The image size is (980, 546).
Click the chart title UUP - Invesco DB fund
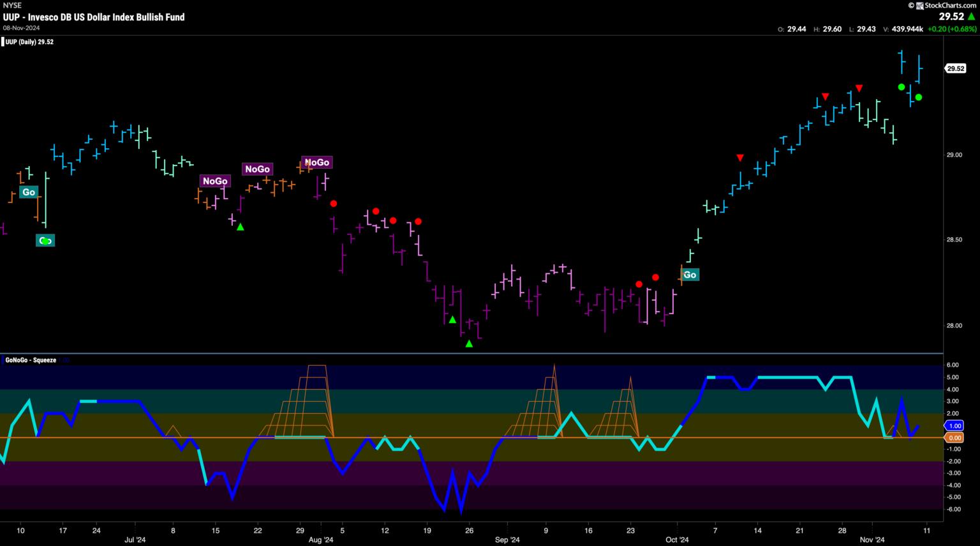(x=94, y=17)
